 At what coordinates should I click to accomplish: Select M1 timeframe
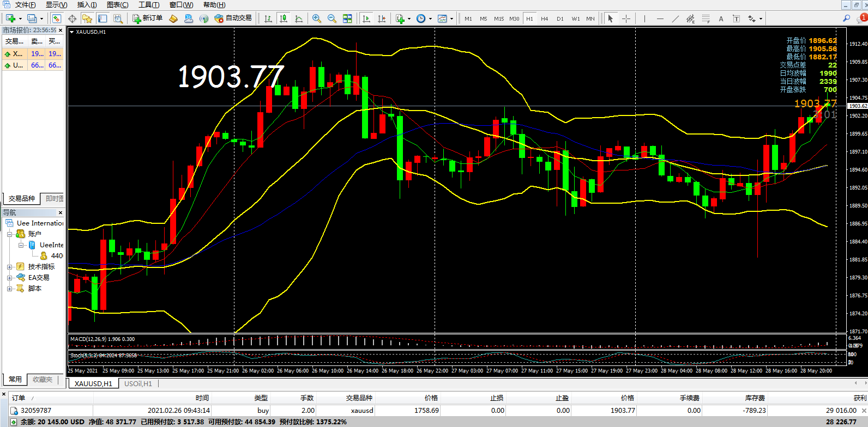coord(468,19)
